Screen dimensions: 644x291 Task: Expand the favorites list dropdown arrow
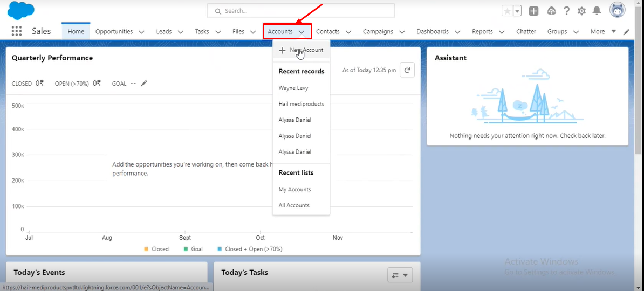[517, 11]
